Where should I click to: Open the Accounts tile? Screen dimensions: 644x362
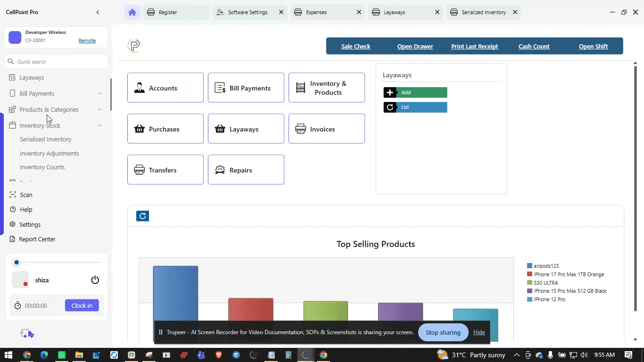pyautogui.click(x=165, y=88)
